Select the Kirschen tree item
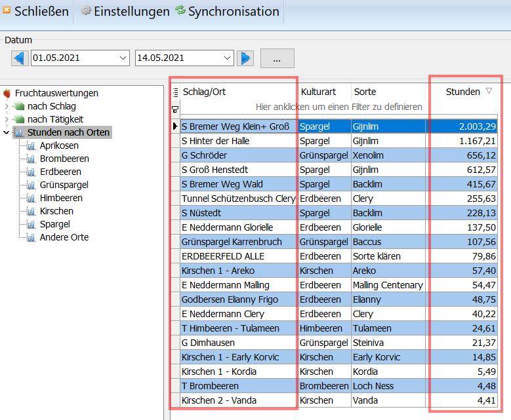This screenshot has height=420, width=511. [x=56, y=211]
